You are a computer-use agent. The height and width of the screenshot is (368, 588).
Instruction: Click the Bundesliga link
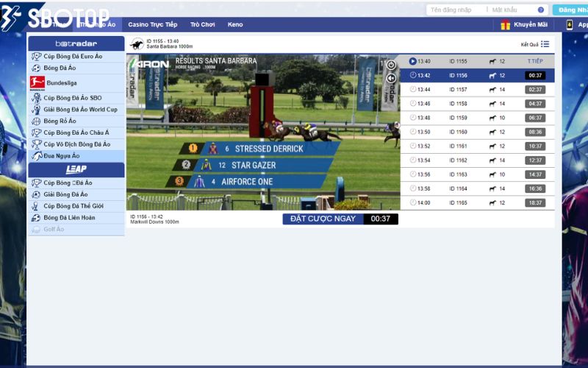pos(62,83)
